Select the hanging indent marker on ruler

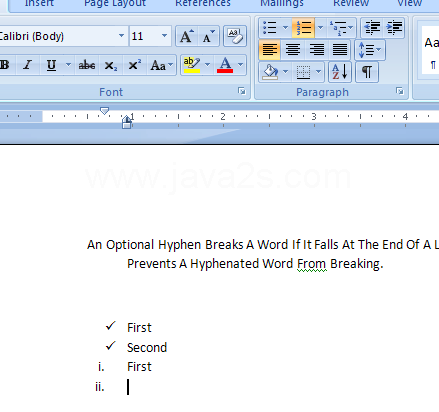point(126,119)
